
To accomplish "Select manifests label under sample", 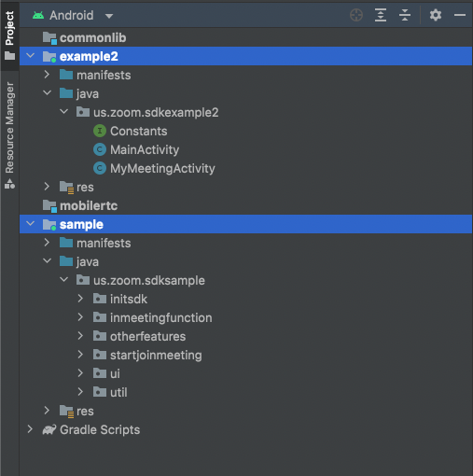I will [x=104, y=243].
